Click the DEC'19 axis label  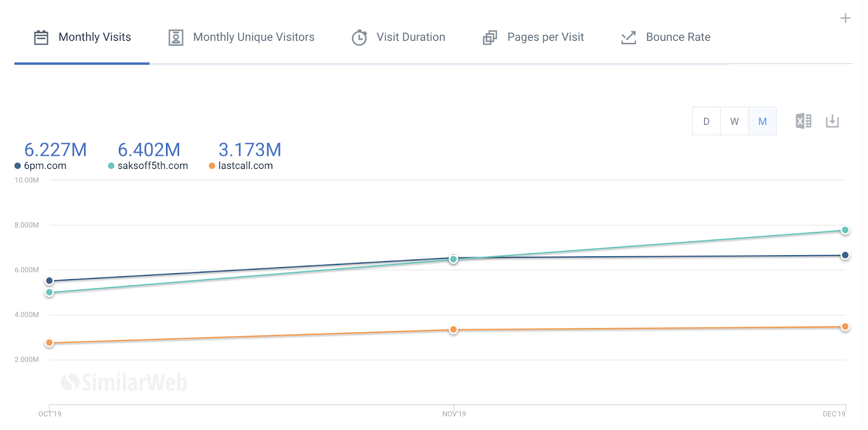[x=834, y=414]
